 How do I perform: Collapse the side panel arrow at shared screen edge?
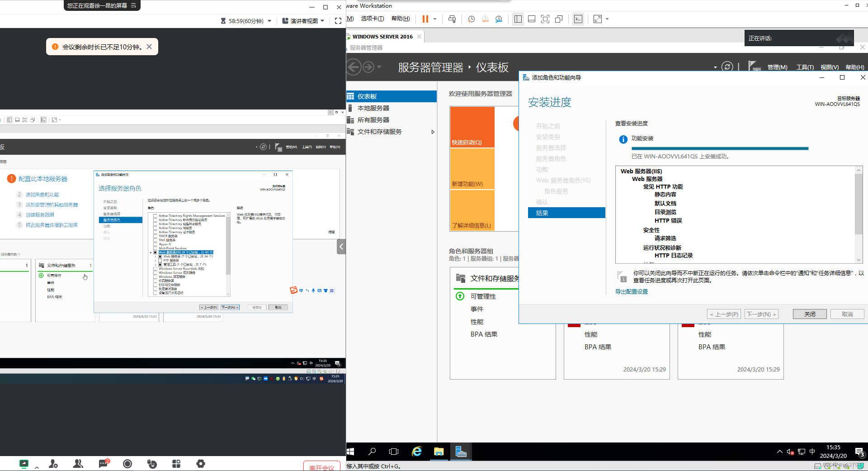pos(341,247)
